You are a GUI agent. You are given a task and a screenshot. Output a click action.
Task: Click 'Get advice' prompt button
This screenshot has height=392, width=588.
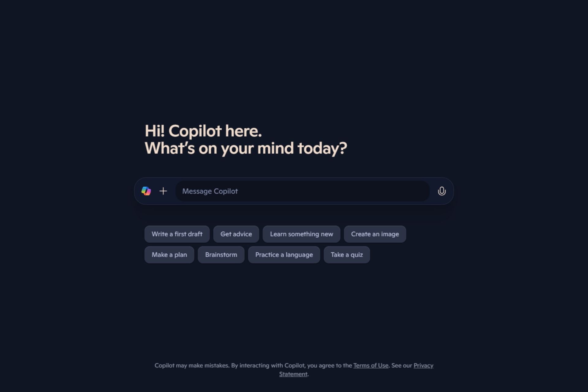click(x=236, y=234)
